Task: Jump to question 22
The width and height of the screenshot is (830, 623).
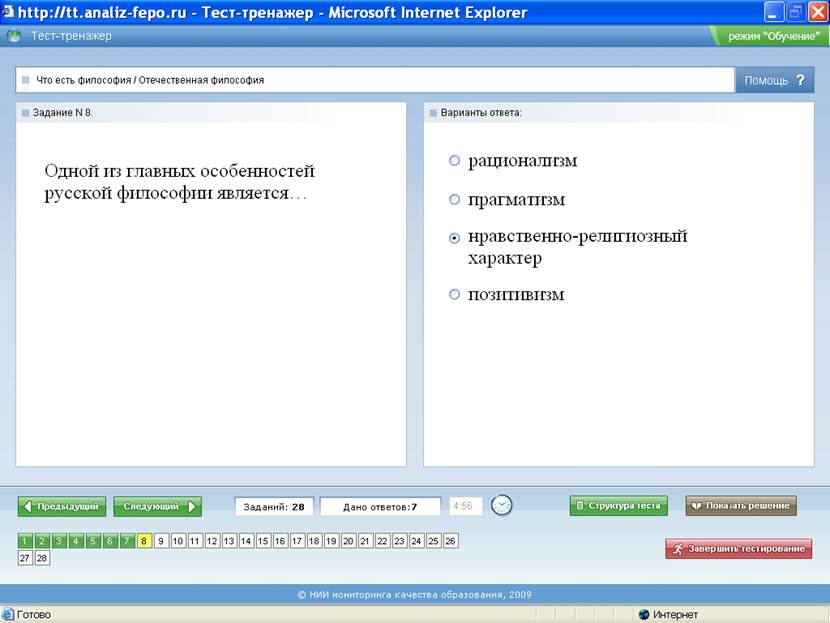Action: (382, 541)
